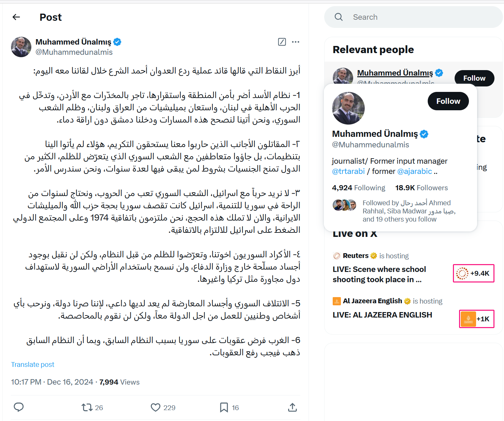Click the share upload icon
Screen dimensions: 504x421
[x=293, y=407]
